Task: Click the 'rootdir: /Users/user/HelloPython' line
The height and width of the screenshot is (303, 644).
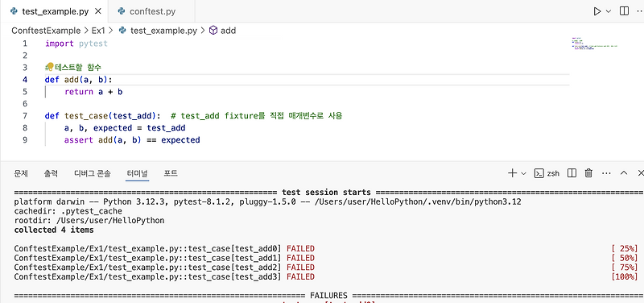Action: click(x=89, y=220)
